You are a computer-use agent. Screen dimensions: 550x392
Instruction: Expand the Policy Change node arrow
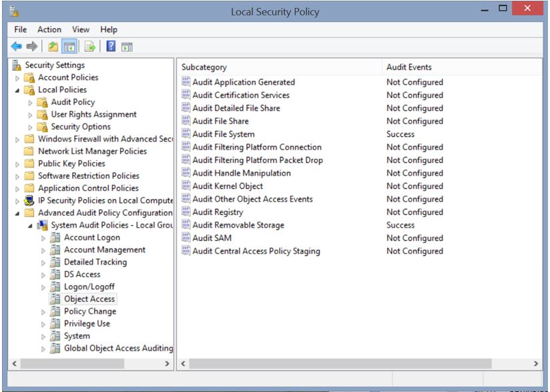click(44, 312)
